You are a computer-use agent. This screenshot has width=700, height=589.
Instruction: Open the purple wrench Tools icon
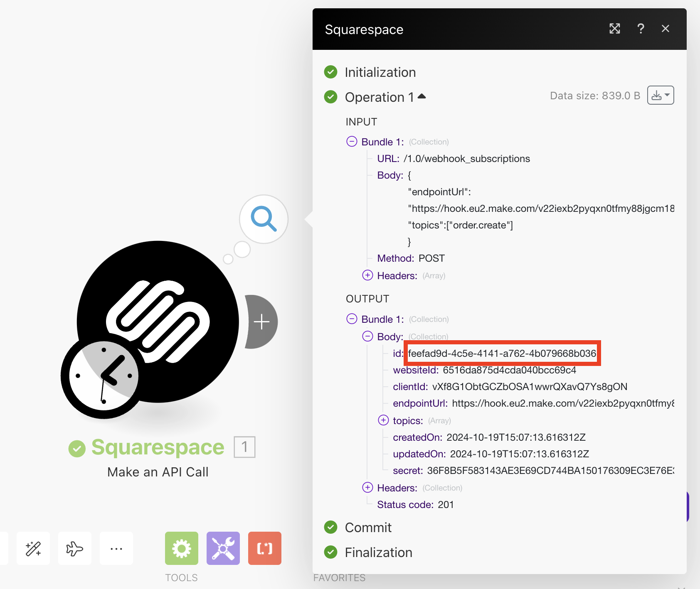click(x=223, y=548)
